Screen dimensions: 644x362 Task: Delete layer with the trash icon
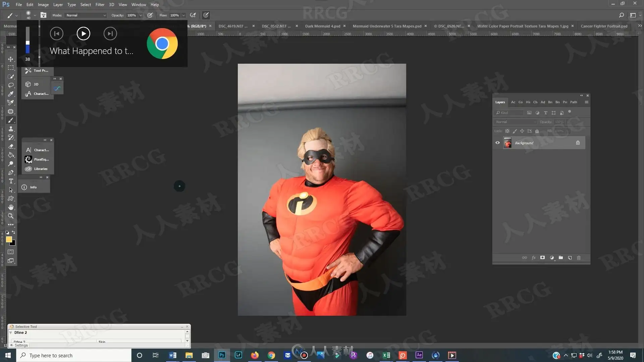click(x=579, y=257)
